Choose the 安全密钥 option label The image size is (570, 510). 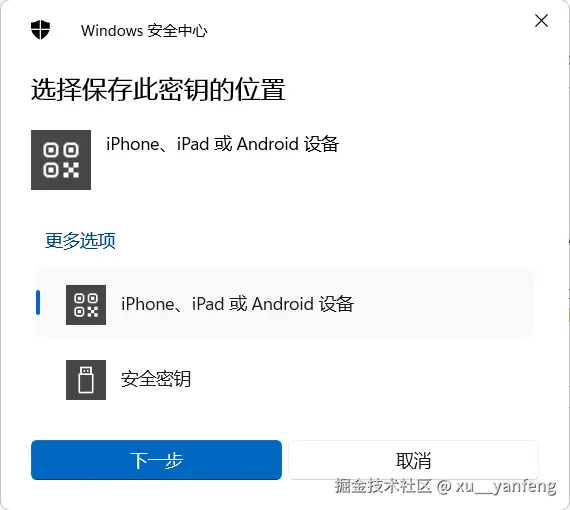click(156, 379)
